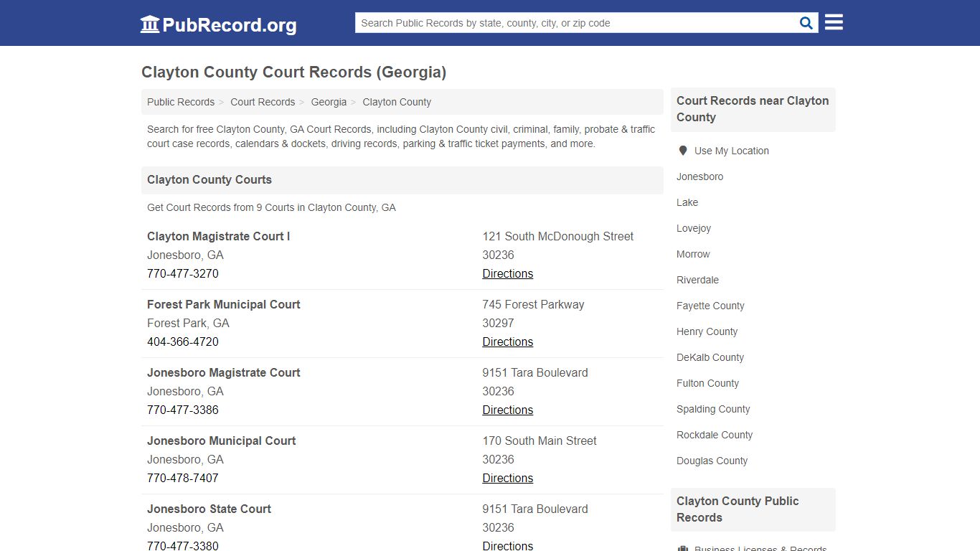Open the hamburger menu
This screenshot has width=980, height=551.
[834, 22]
